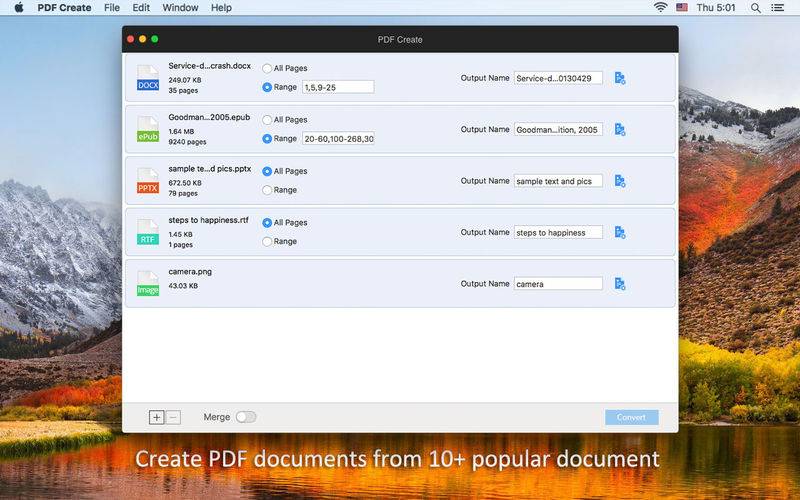Select All Pages for Goodman...2005.epub

267,120
